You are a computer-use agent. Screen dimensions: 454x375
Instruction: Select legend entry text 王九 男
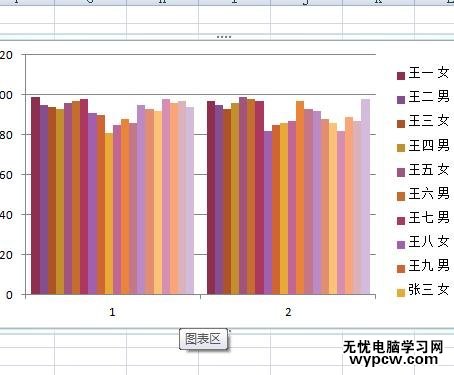[429, 266]
